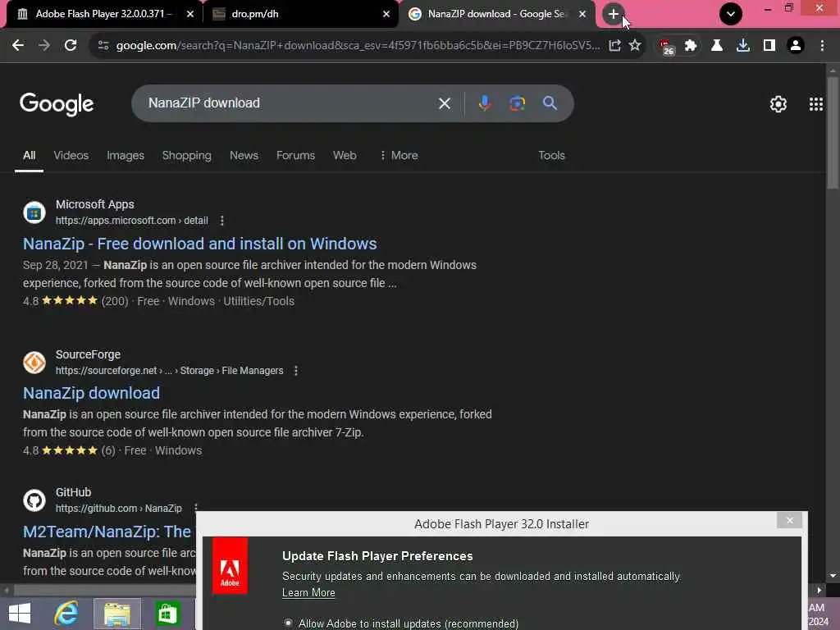The image size is (840, 630).
Task: Open the red extension with badge 26
Action: [666, 47]
